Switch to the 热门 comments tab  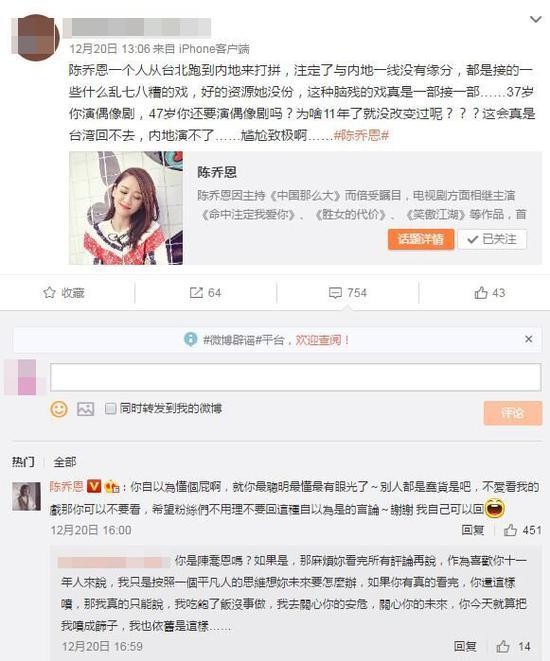(23, 462)
